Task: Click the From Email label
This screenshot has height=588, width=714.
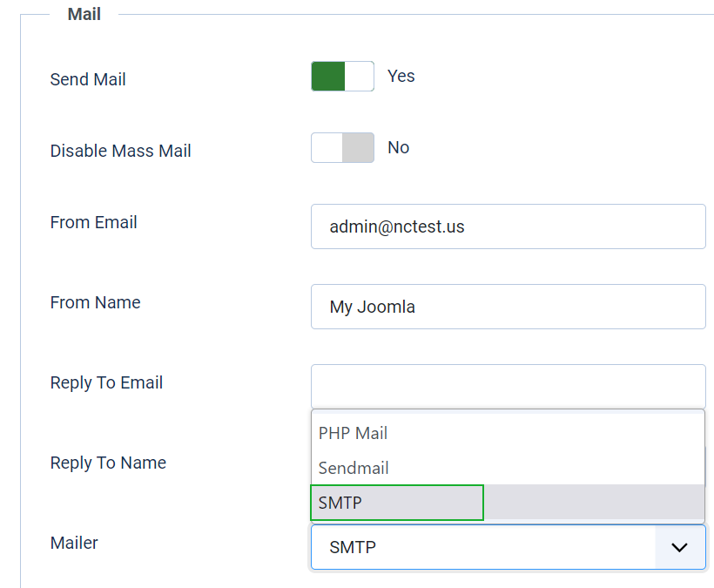Action: (x=93, y=222)
